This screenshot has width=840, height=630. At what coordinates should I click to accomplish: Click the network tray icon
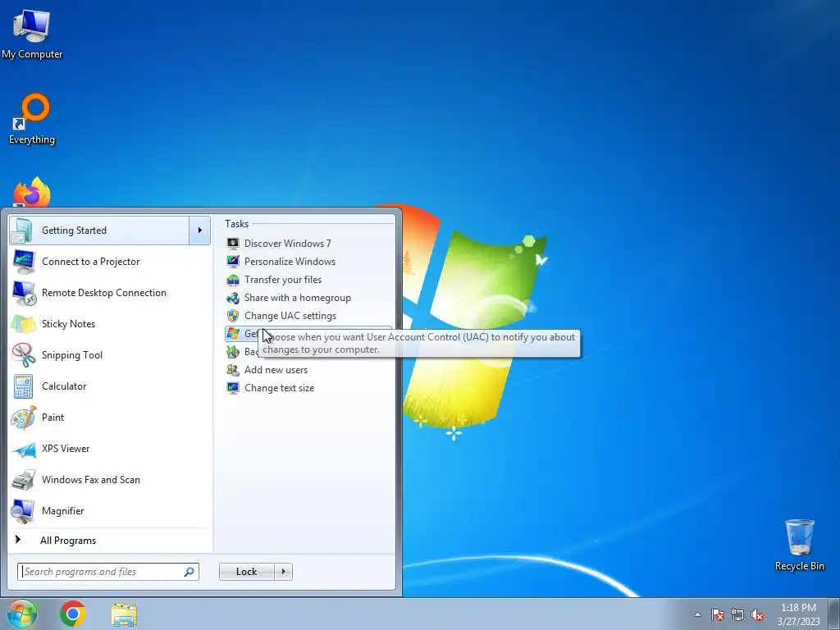click(737, 614)
